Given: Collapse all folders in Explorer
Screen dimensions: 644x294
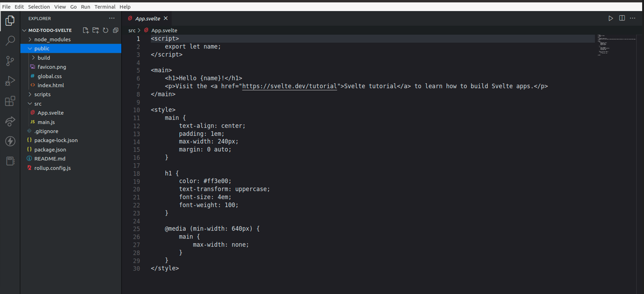Looking at the screenshot, I should 115,31.
